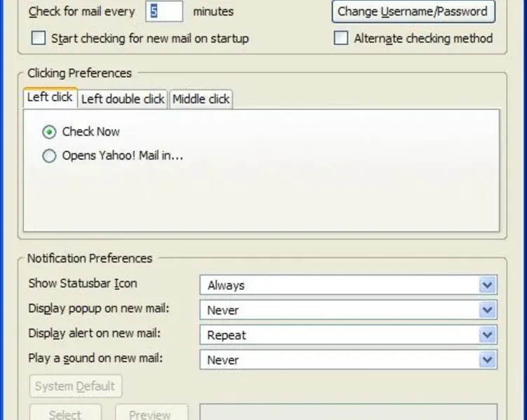Screen dimensions: 527x420
Task: Click the System Default button
Action: (x=76, y=386)
